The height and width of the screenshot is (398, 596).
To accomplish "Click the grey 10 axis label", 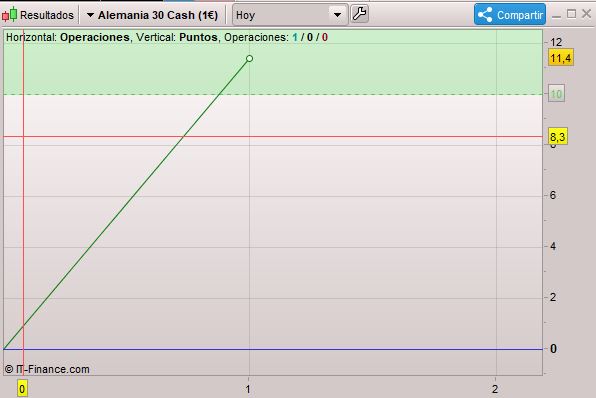I will point(556,94).
